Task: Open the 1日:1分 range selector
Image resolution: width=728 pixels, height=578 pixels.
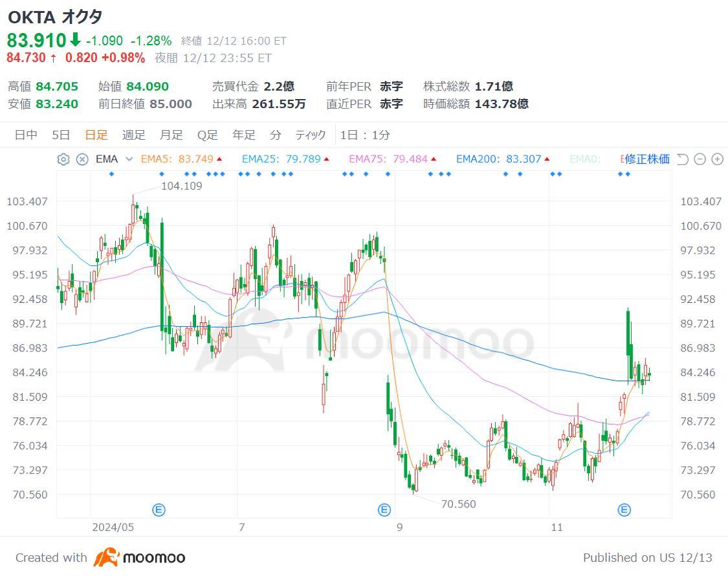Action: [x=365, y=135]
